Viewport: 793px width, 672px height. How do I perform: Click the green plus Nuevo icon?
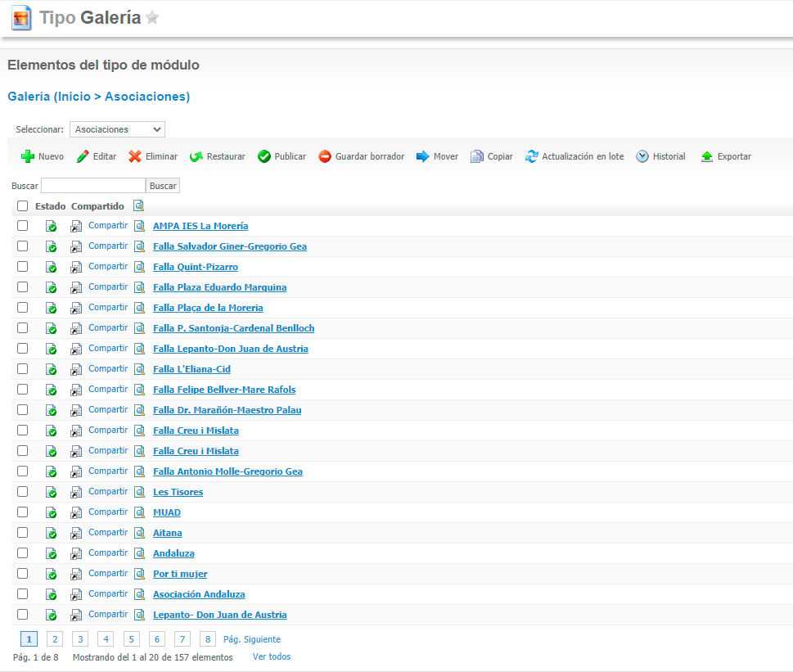click(x=27, y=156)
